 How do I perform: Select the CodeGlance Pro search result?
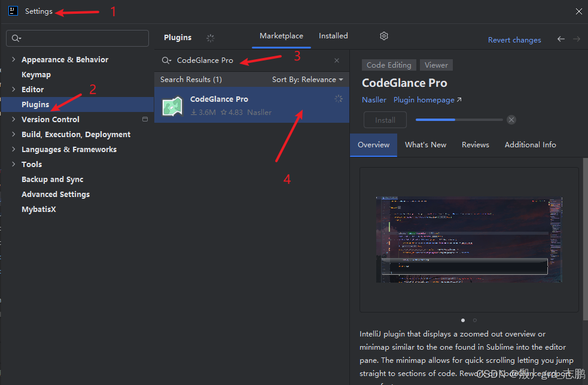pyautogui.click(x=252, y=105)
